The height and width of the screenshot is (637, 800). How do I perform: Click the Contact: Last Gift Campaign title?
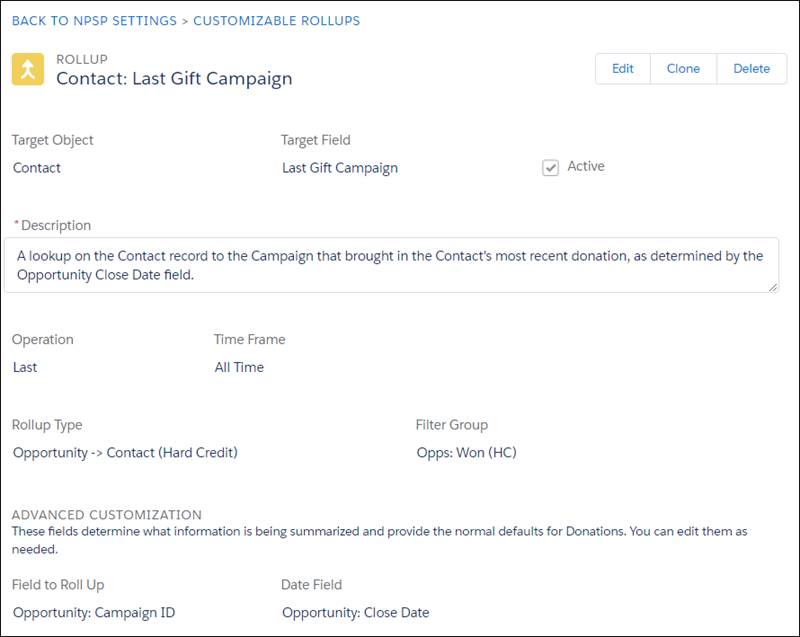(x=174, y=79)
